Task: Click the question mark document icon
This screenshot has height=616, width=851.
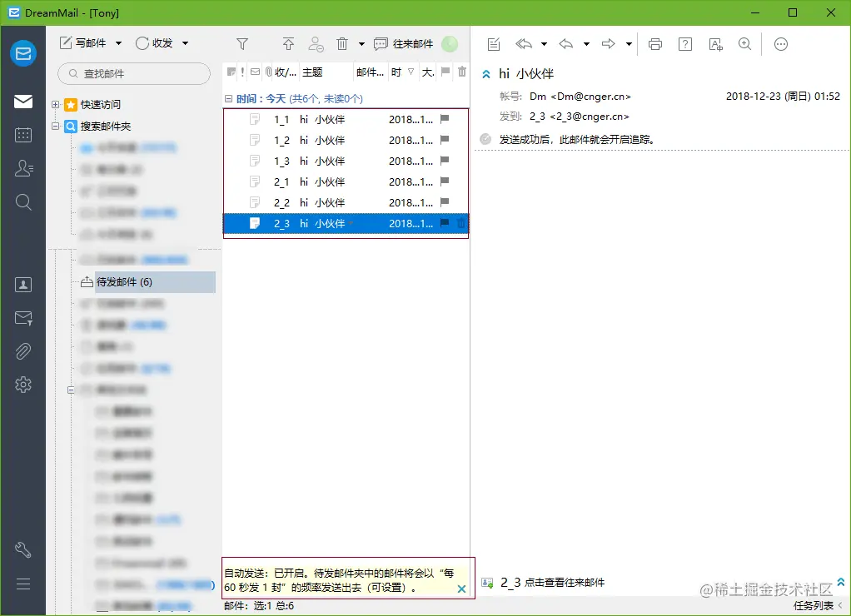Action: (685, 44)
